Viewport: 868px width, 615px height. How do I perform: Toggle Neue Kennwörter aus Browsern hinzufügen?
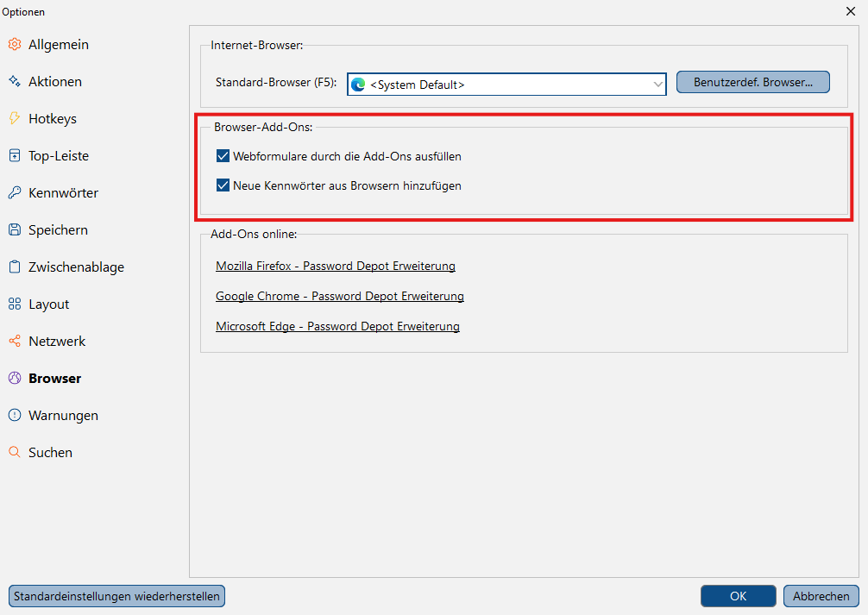[223, 185]
